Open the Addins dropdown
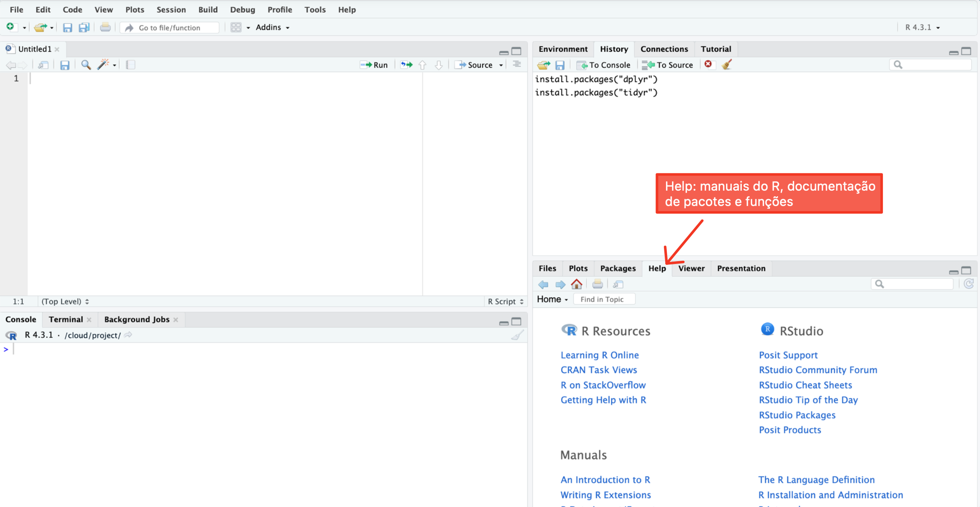The image size is (980, 507). click(273, 27)
